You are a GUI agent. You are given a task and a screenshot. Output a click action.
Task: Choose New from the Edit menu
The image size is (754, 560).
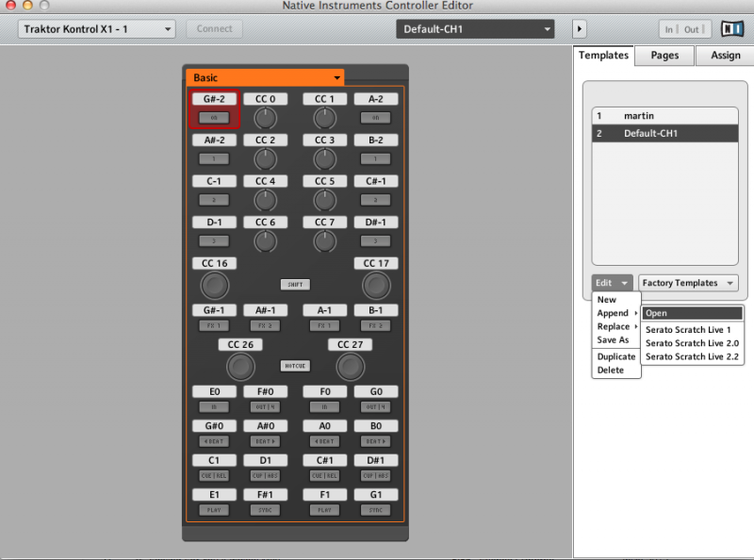[x=616, y=299]
